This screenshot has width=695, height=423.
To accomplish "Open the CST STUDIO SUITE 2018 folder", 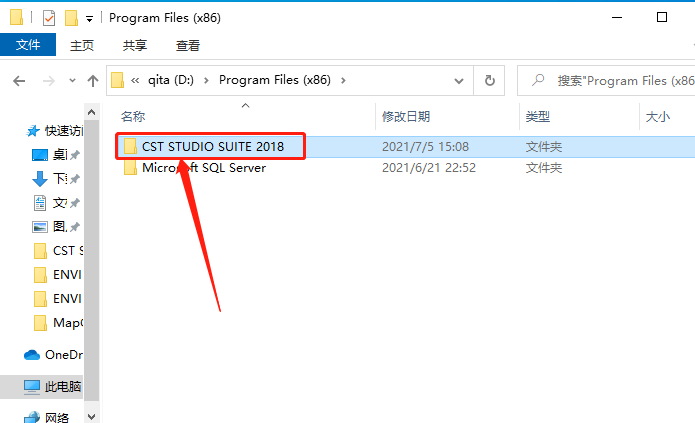I will coord(213,147).
